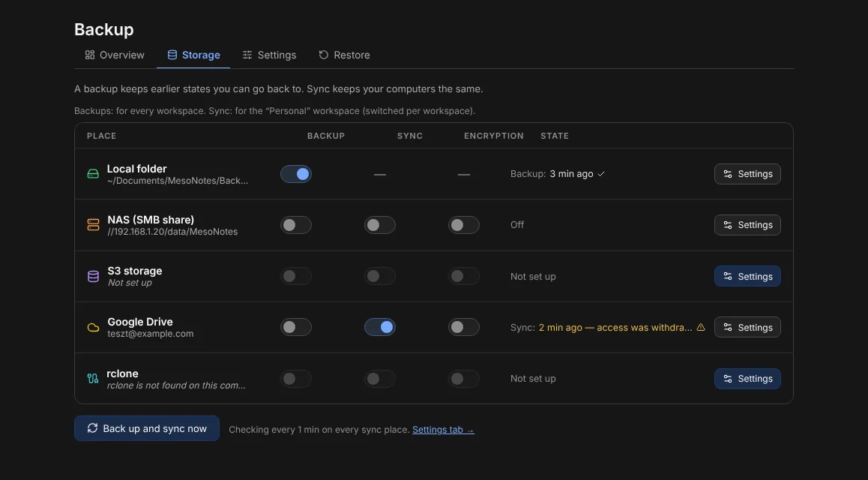Screen dimensions: 868x480
Task: Enable Sync for NAS (SMB share)
Action: 380,225
